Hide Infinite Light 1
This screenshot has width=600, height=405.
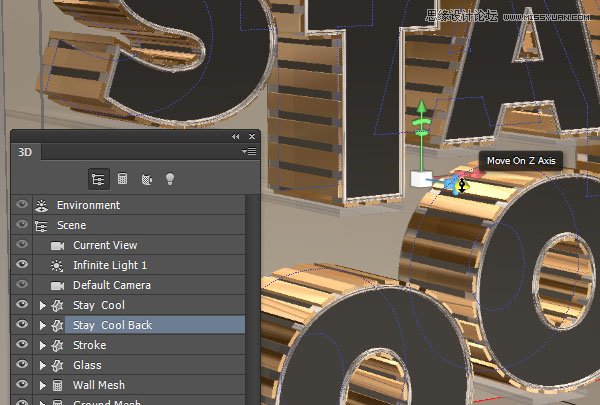point(22,264)
